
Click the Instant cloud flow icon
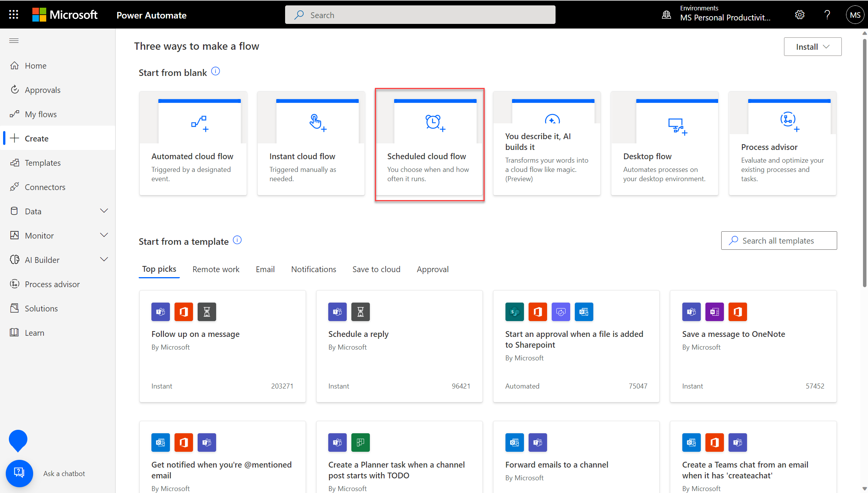[x=317, y=122]
